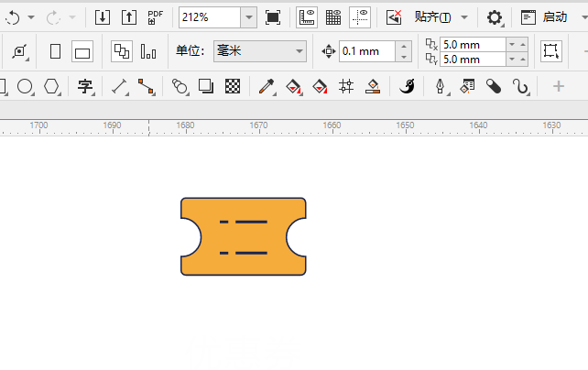The width and height of the screenshot is (588, 370).
Task: Select the Drop Shadow tool
Action: [x=206, y=87]
